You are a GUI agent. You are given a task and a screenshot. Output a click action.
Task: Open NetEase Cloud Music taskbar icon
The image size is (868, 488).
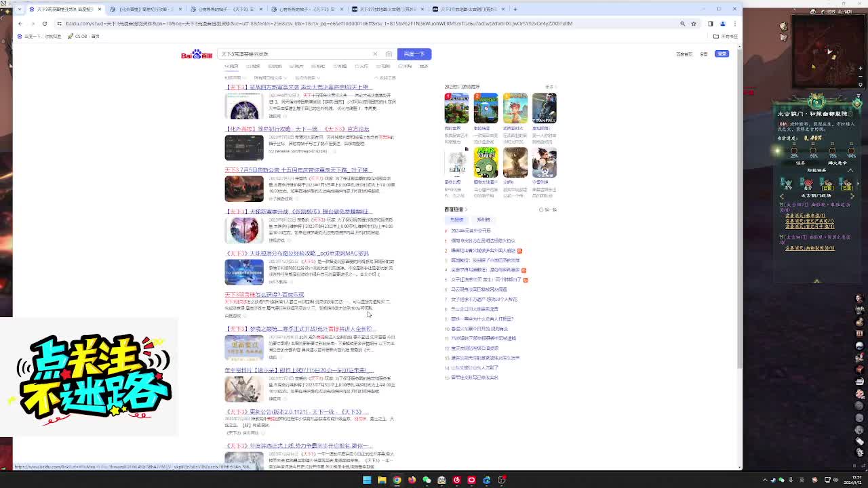click(x=456, y=480)
